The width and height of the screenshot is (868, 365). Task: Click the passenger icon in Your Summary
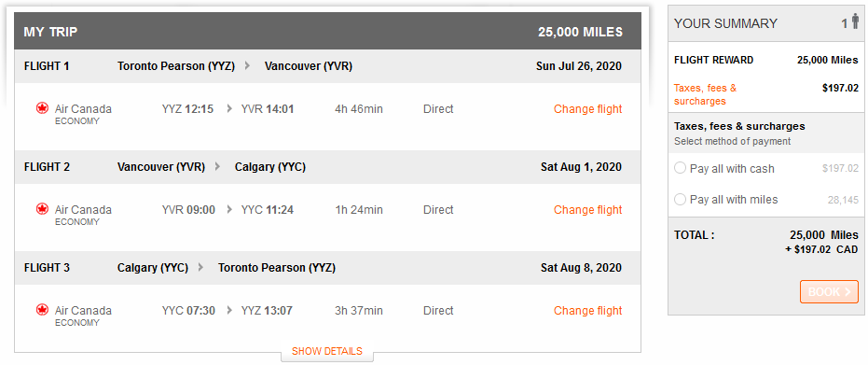pos(855,23)
